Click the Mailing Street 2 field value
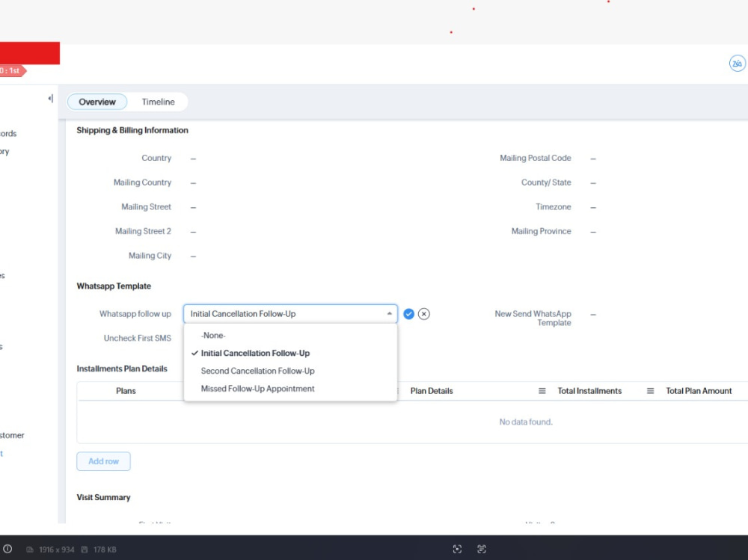 [x=193, y=231]
